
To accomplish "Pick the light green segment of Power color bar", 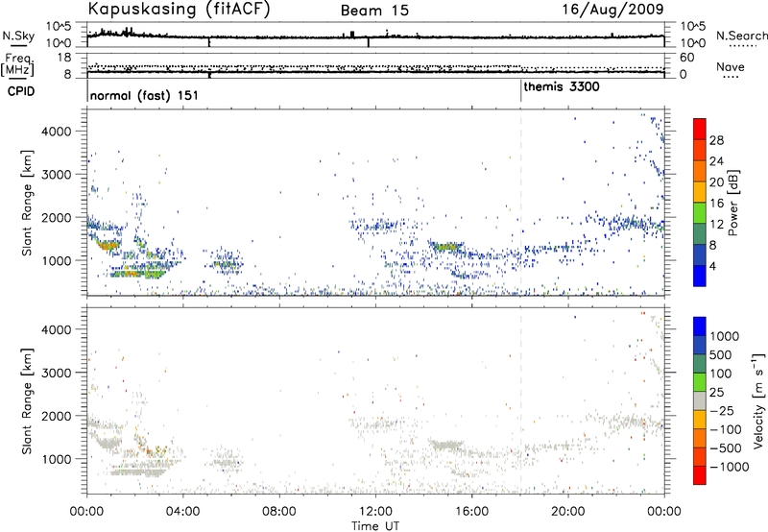I will pyautogui.click(x=700, y=212).
